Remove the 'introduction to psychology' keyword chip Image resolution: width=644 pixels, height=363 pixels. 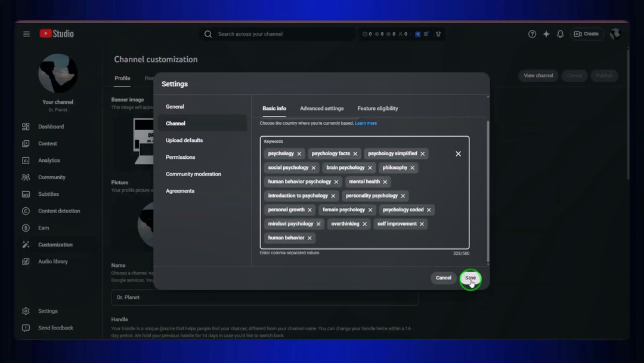point(333,196)
